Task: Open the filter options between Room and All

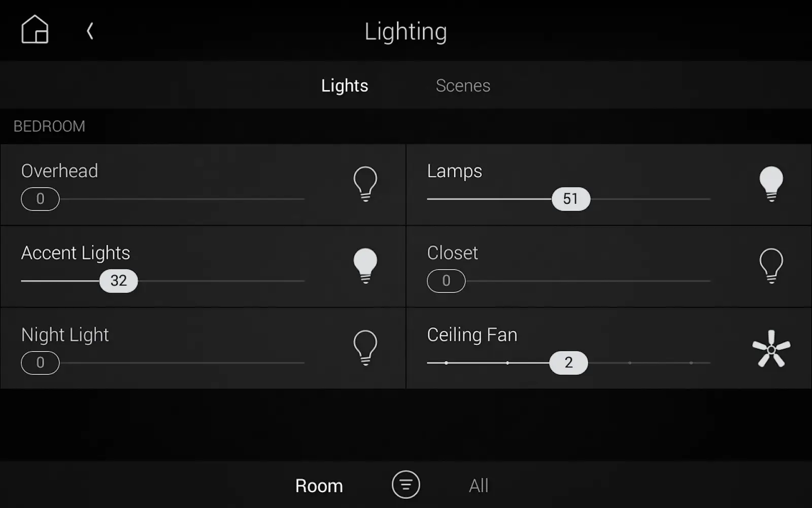Action: [405, 485]
